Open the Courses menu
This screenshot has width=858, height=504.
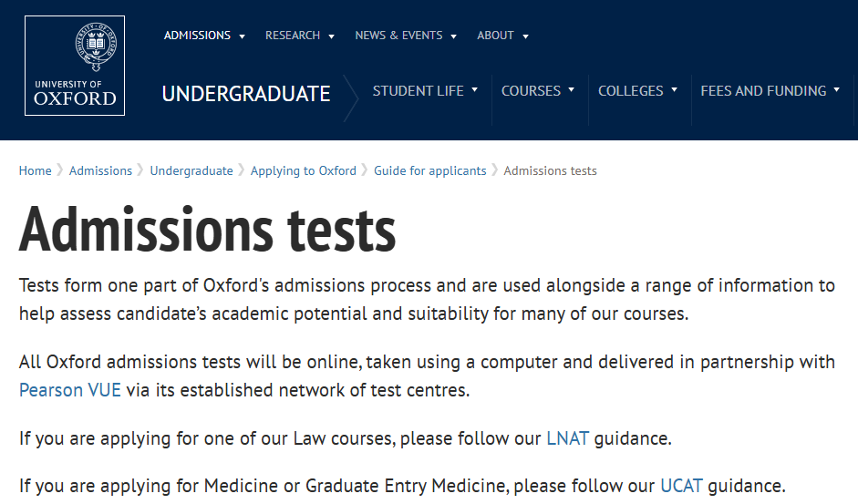[538, 91]
